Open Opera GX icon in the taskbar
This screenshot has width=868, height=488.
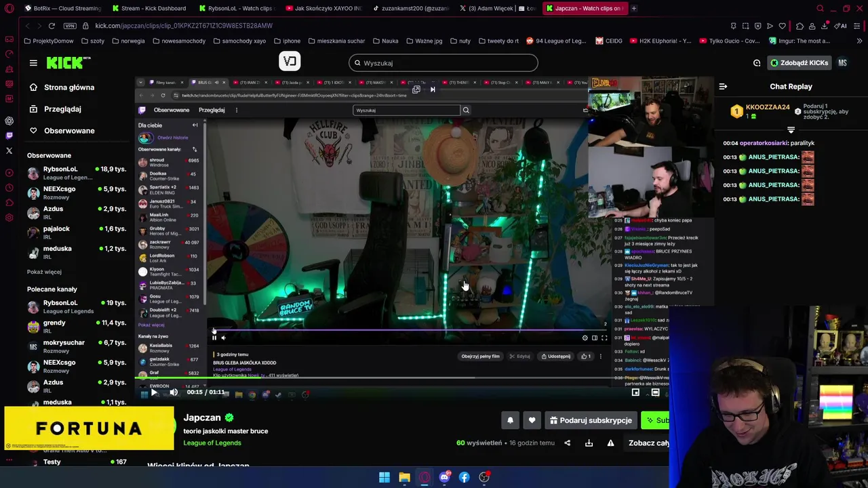[425, 477]
